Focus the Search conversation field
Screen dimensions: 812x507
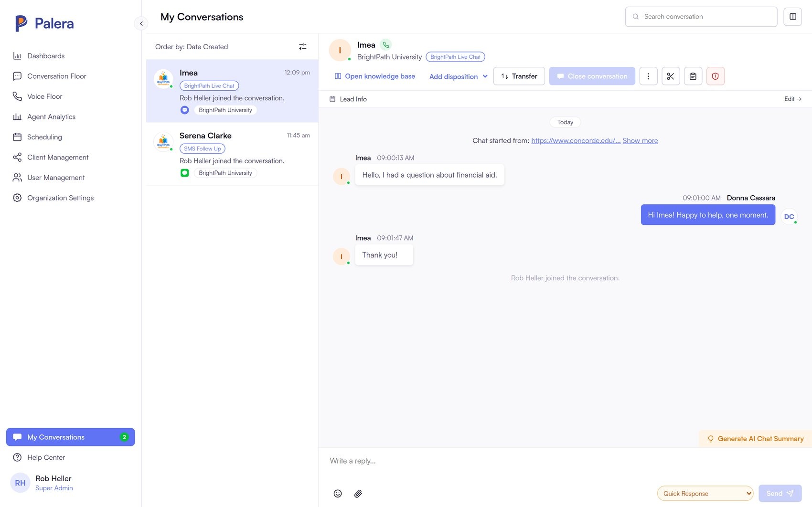coord(701,17)
